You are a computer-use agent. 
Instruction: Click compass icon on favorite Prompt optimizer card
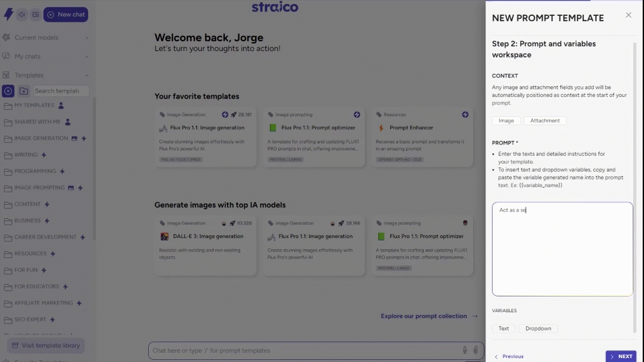coord(357,115)
